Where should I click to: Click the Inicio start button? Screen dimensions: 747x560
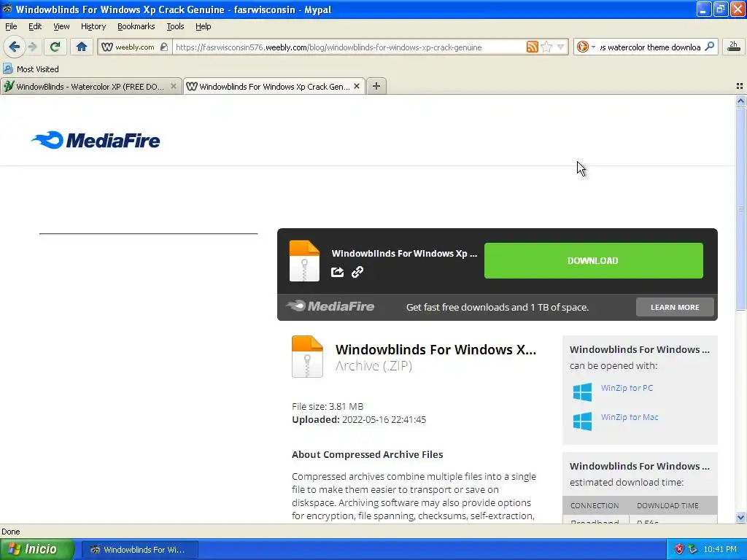[36, 549]
